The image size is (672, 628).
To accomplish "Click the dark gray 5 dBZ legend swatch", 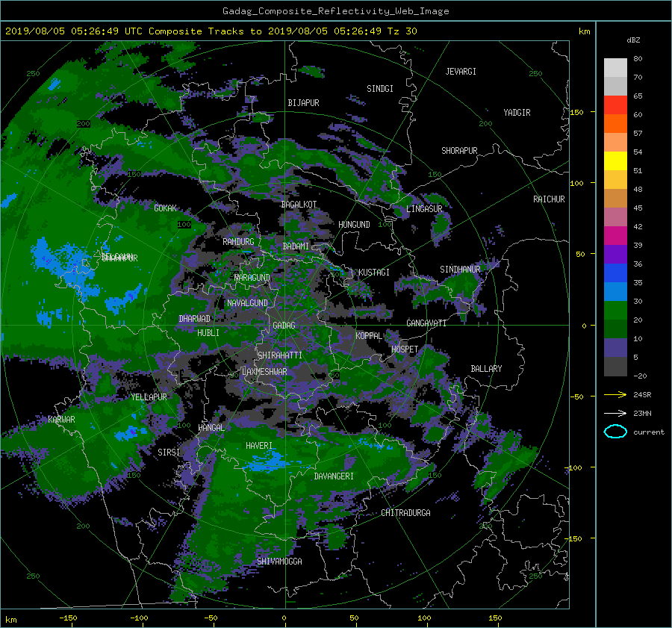I will pyautogui.click(x=615, y=367).
